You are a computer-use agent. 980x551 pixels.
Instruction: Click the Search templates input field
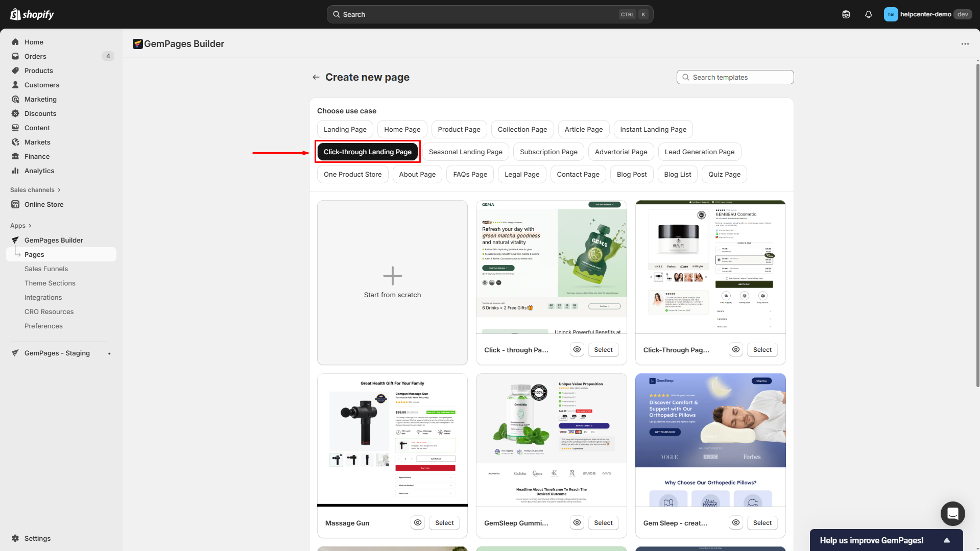[735, 77]
